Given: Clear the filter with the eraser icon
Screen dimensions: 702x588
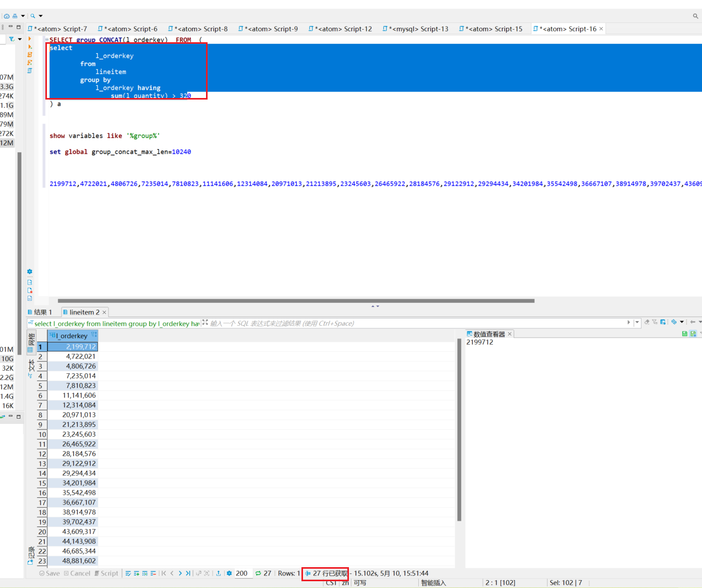Looking at the screenshot, I should coord(647,322).
